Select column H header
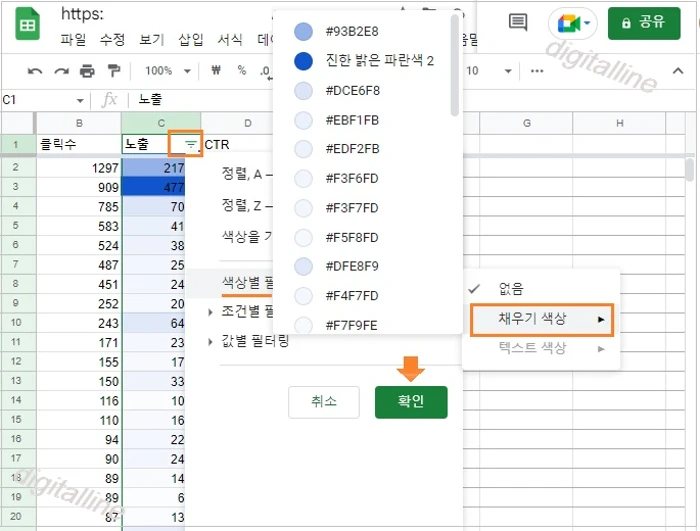Image resolution: width=700 pixels, height=531 pixels. pyautogui.click(x=620, y=123)
